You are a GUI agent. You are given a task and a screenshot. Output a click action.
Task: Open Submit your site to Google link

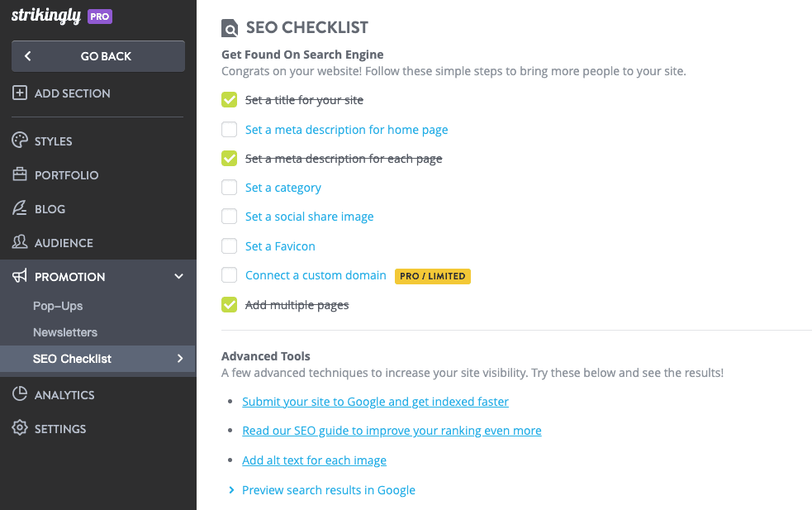(375, 402)
